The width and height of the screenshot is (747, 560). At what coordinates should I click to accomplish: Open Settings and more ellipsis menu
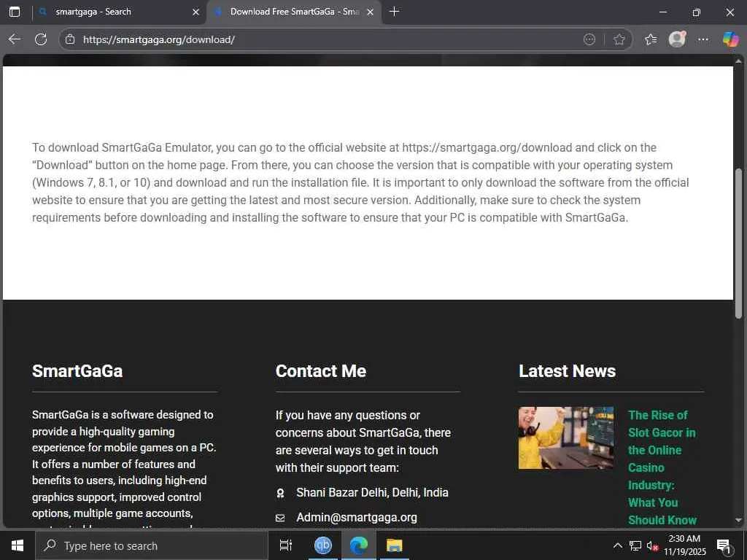pyautogui.click(x=703, y=39)
